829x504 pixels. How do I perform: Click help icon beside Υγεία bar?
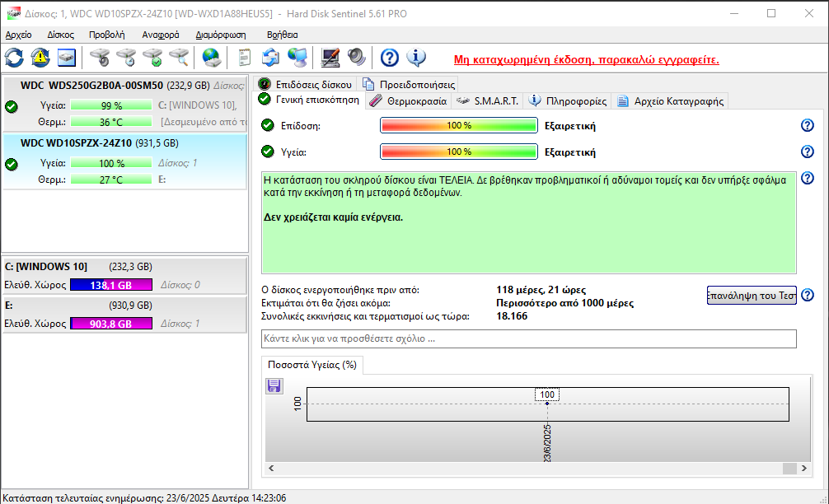click(x=808, y=152)
